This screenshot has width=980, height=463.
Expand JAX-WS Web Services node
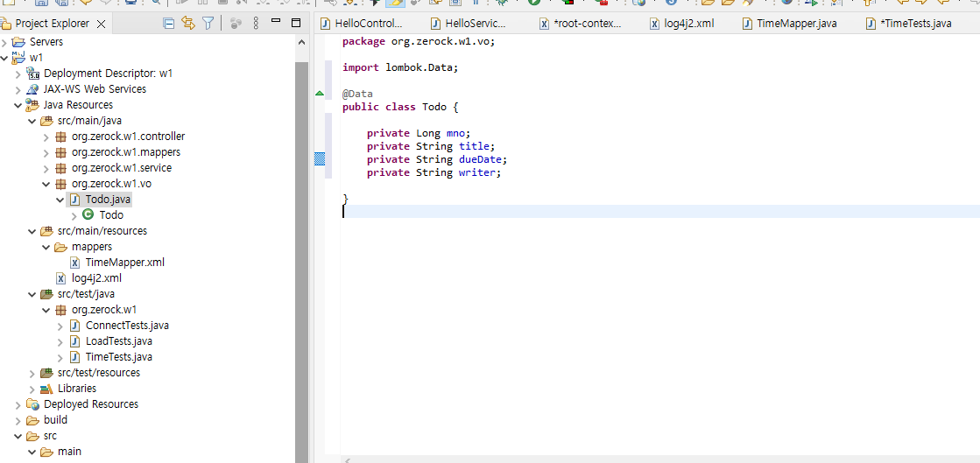pyautogui.click(x=18, y=89)
